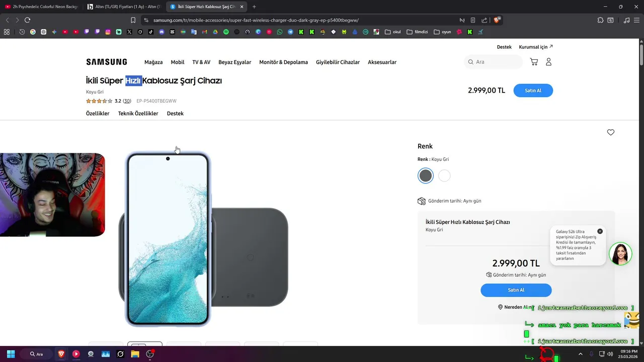The width and height of the screenshot is (644, 362).
Task: Open Beyaz Eşyalar menu
Action: pyautogui.click(x=235, y=62)
